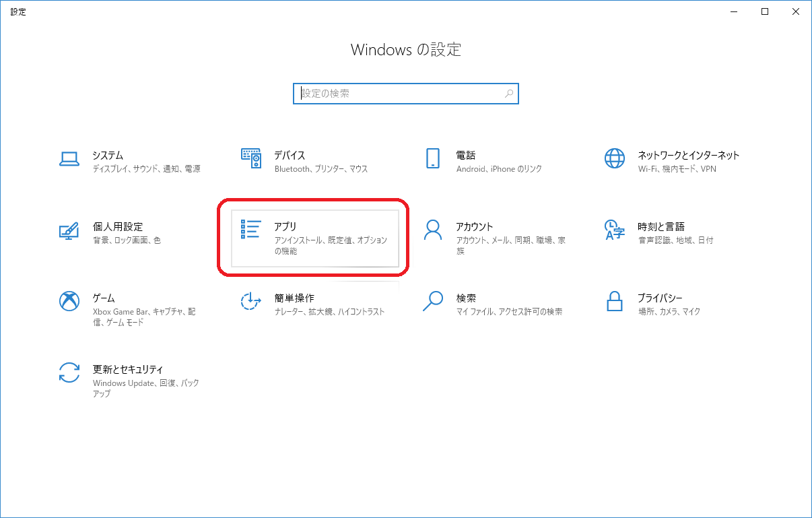The height and width of the screenshot is (518, 812).
Task: Click 'Windows Update、回復、バックアップ' description
Action: (146, 389)
